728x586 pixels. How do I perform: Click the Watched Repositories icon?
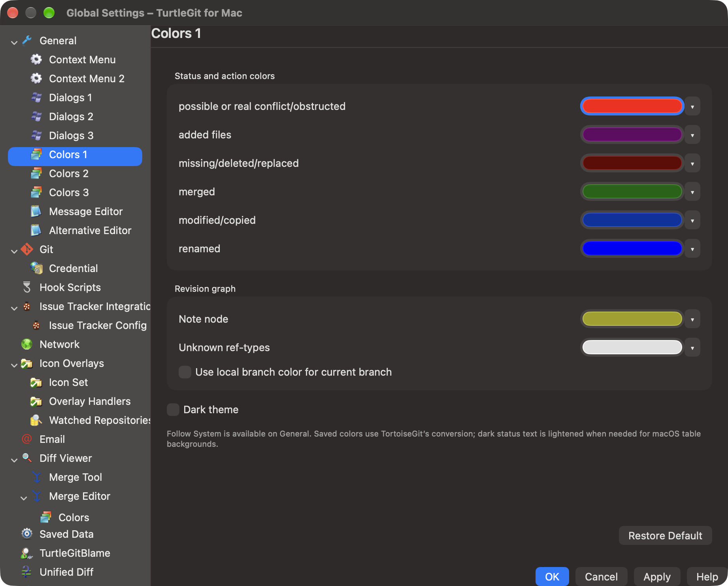coord(36,420)
